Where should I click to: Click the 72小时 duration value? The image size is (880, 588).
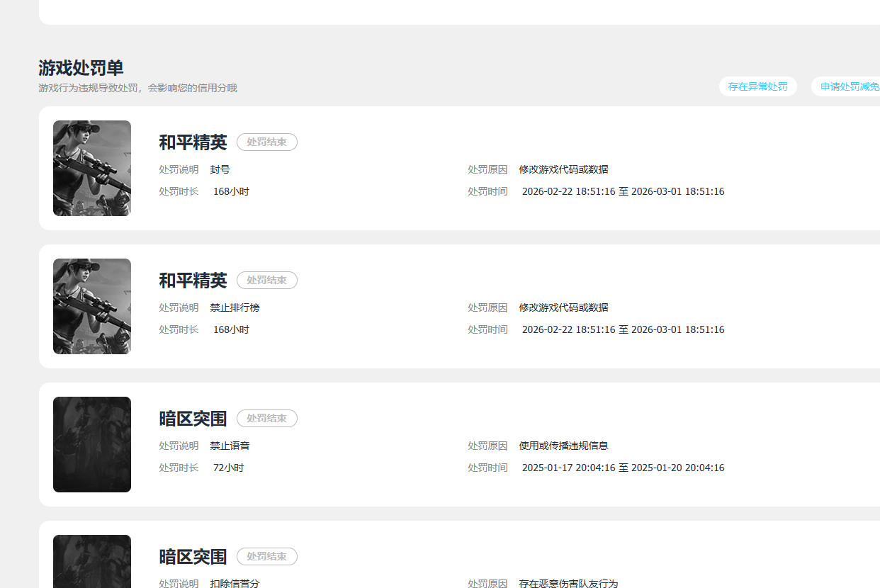(228, 468)
